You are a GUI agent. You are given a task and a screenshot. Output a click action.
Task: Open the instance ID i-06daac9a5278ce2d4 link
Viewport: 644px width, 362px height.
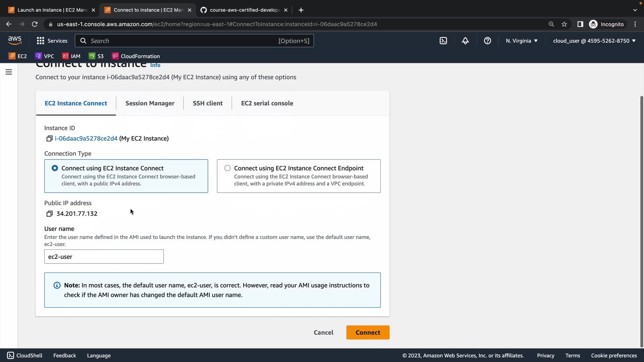coord(86,138)
